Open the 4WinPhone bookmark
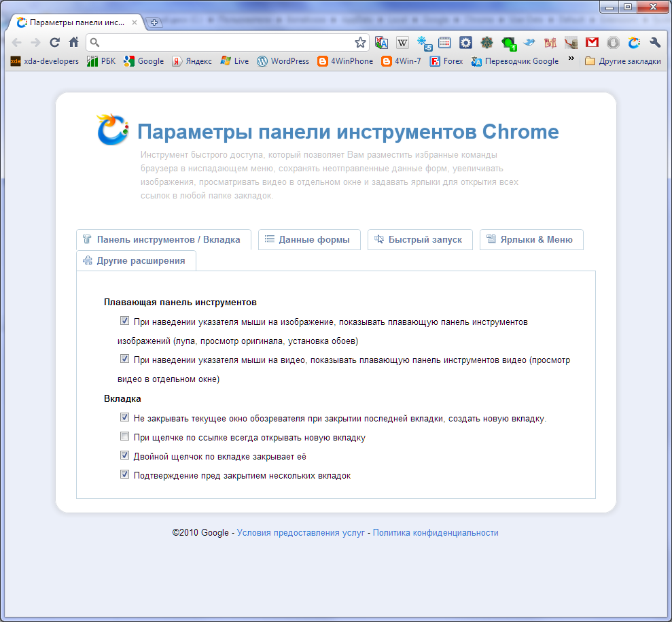Screen dimensions: 672x622 tap(345, 61)
